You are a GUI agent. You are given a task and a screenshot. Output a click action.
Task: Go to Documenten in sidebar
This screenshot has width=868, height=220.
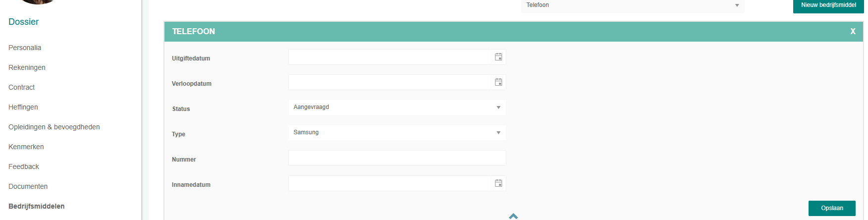pos(28,186)
